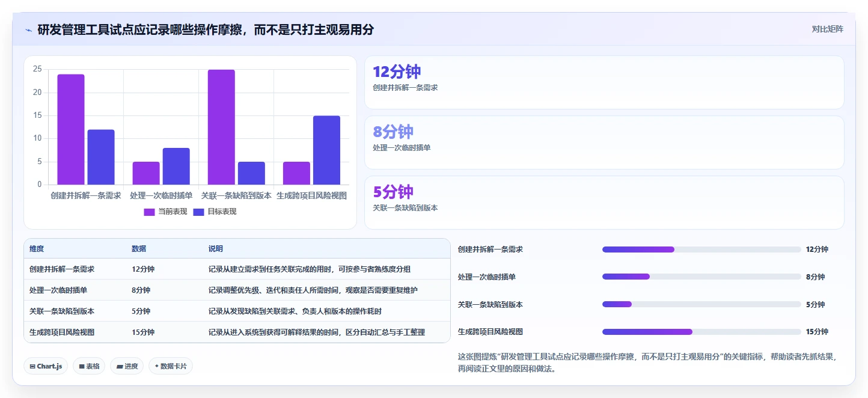Click description starting 记录从发现缺陷
The image size is (868, 398).
tap(295, 311)
